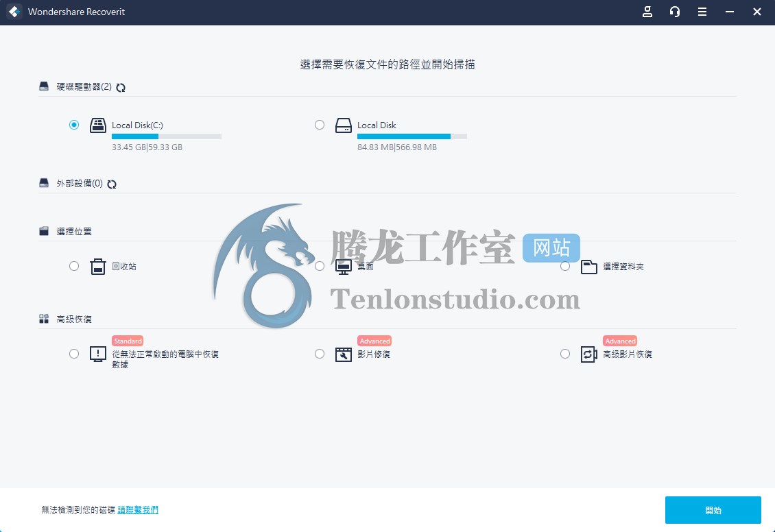
Task: Open the headset support icon
Action: point(675,12)
